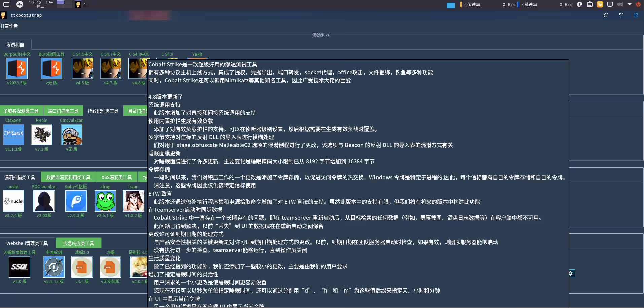Screen dimensions: 644x308
Task: Start the nuclei v3.2.4 scanner icon
Action: point(13,201)
